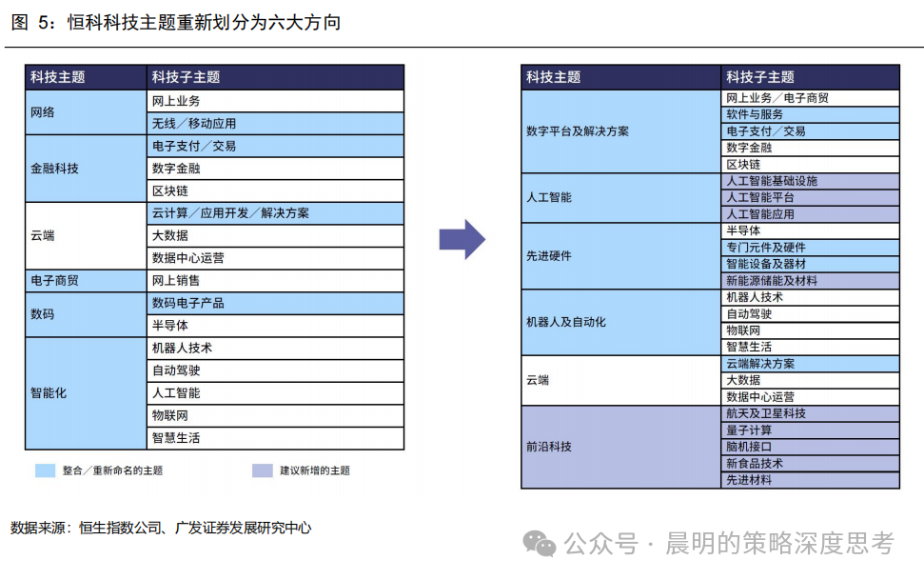Select the '软件与服务' cell
This screenshot has height=580, width=924.
810,114
